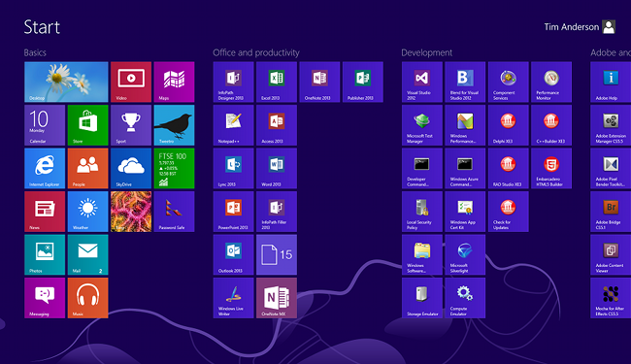This screenshot has width=631, height=364.
Task: Launch Mocha for After Effects CS5.5
Action: [x=611, y=298]
